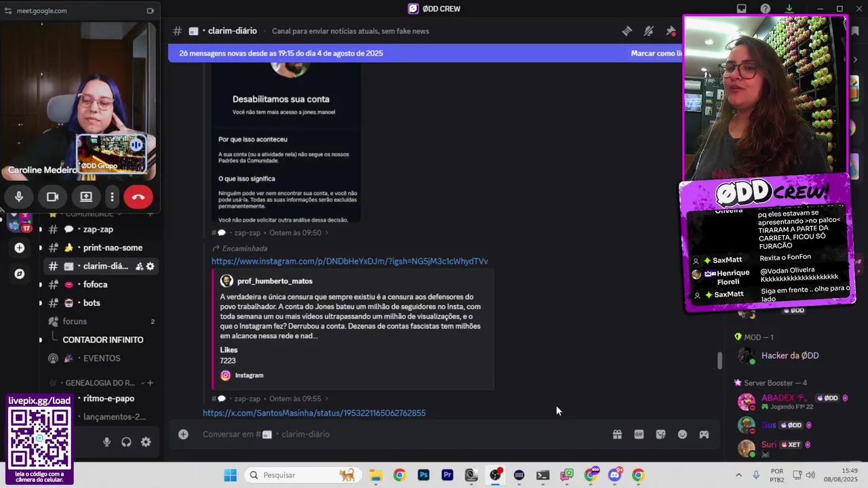Open pinned messages with the pin icon
The image size is (868, 488).
pyautogui.click(x=671, y=31)
